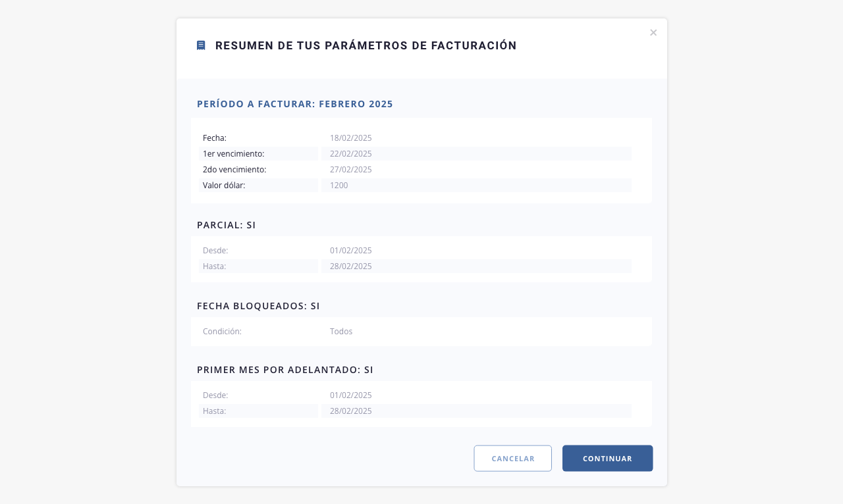
Task: Click the PARCIAL: SI section heading
Action: pyautogui.click(x=226, y=225)
